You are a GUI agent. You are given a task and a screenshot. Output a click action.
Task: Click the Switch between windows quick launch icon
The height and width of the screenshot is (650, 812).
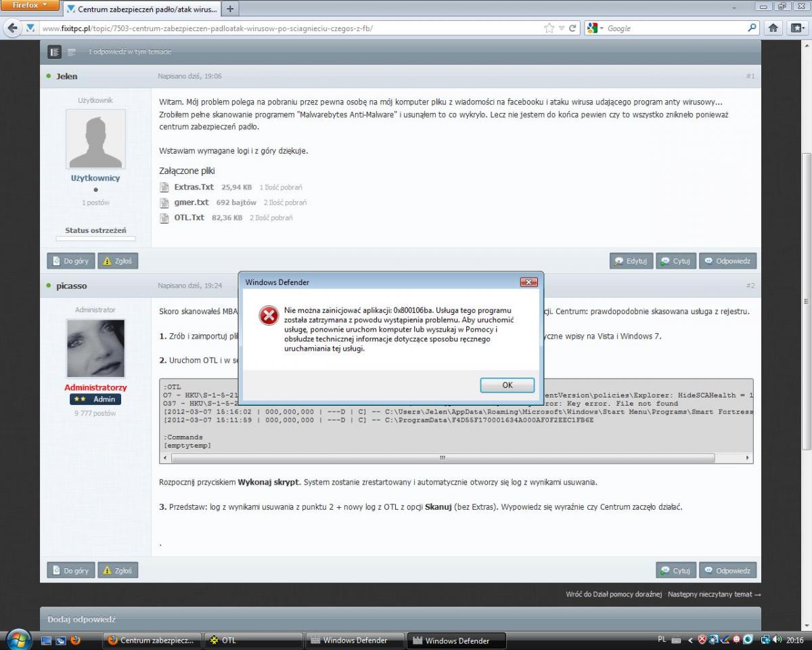pyautogui.click(x=60, y=640)
